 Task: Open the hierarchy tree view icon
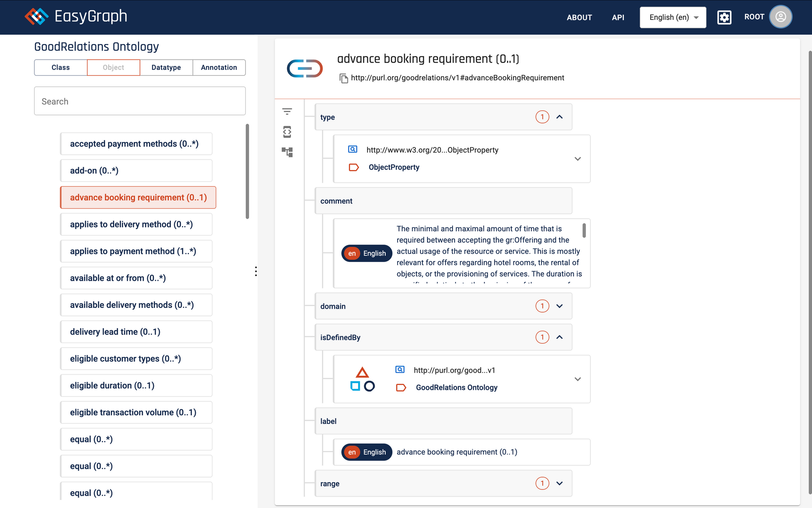click(287, 152)
